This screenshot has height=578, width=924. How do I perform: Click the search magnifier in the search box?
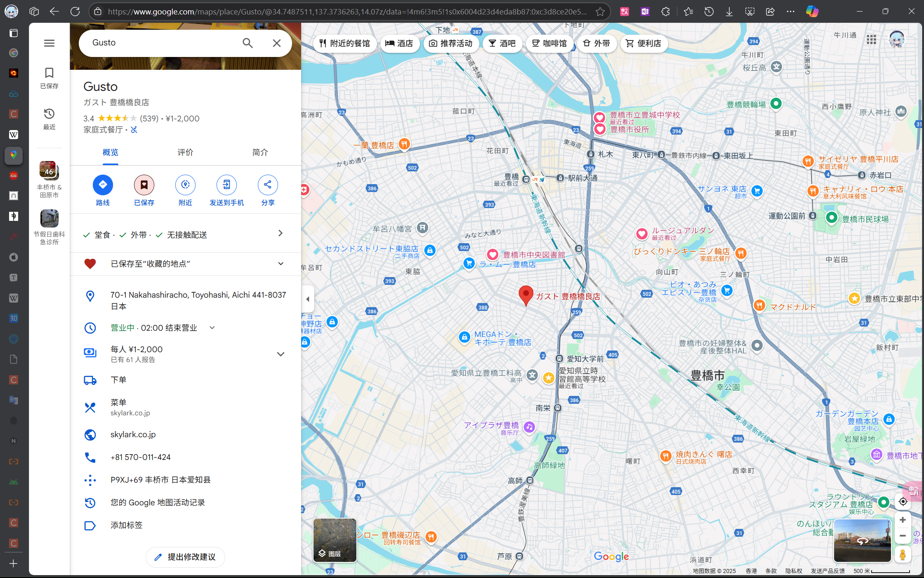247,43
